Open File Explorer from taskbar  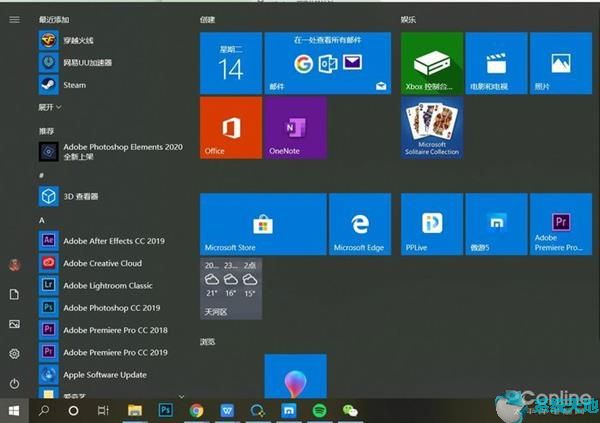pos(135,411)
